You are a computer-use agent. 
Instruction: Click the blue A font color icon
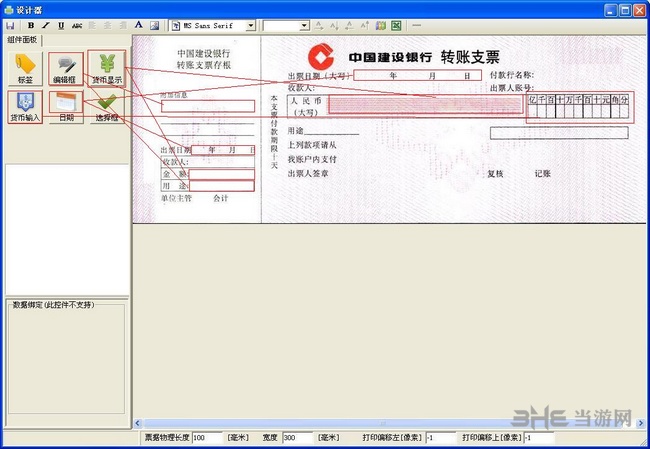[138, 25]
